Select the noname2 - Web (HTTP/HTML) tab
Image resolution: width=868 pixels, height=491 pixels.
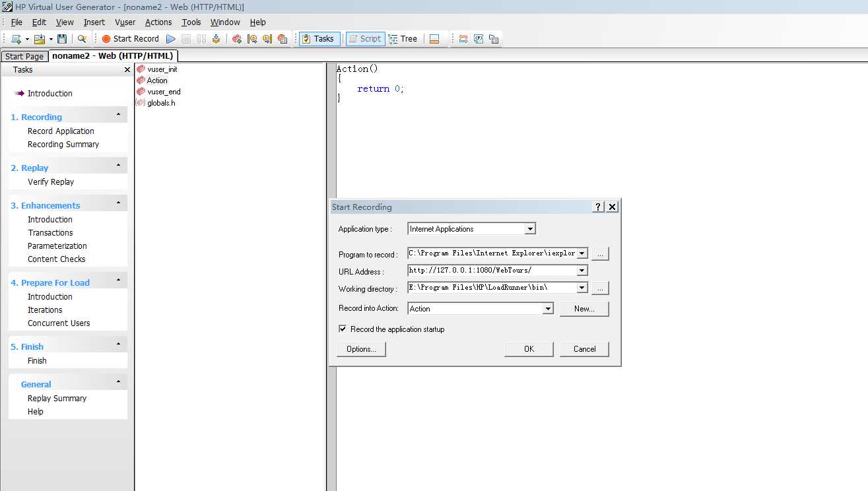[113, 56]
